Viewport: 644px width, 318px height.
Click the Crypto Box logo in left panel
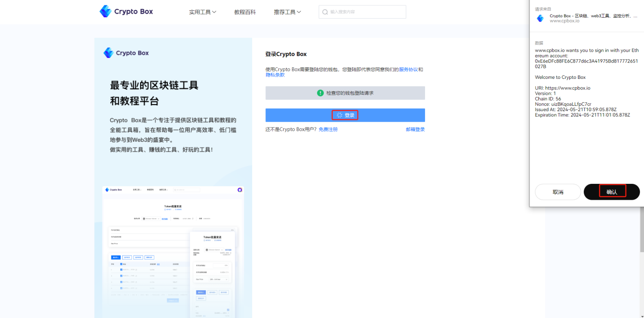(126, 53)
